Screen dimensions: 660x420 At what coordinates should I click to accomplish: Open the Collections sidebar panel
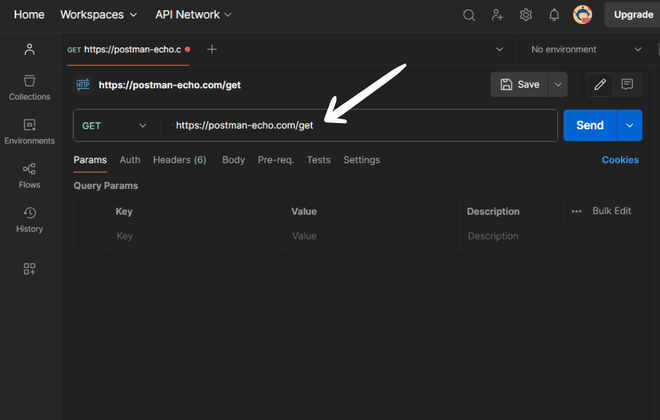click(29, 88)
